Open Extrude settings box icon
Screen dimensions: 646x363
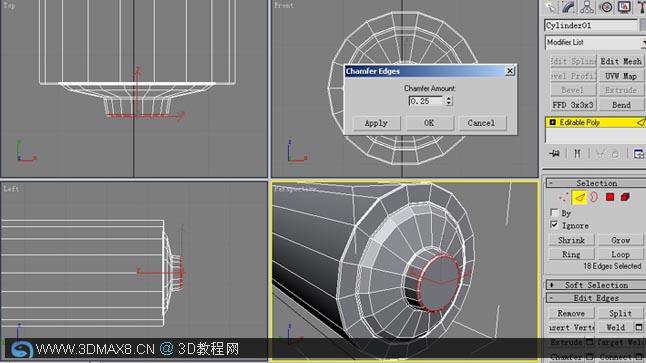coord(590,342)
